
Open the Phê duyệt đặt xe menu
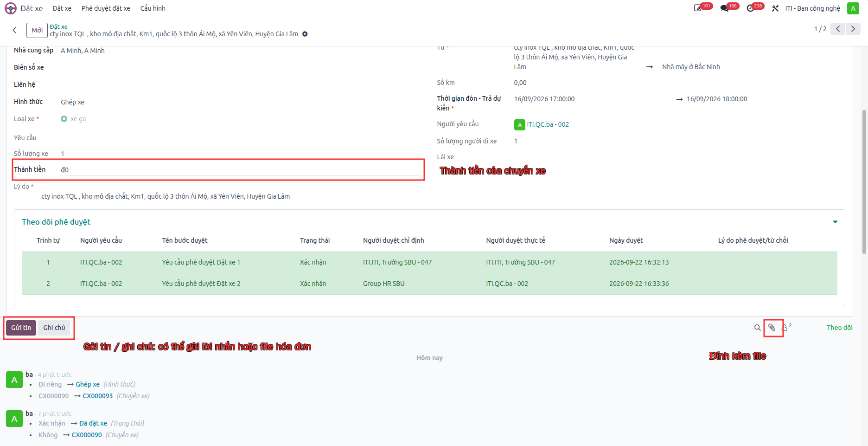pos(106,8)
